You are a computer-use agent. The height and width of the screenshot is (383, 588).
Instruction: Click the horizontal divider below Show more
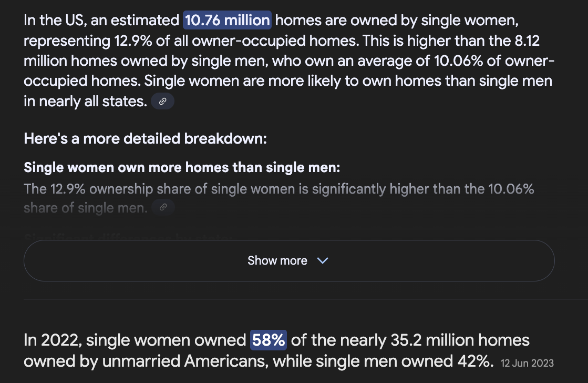tap(306, 299)
